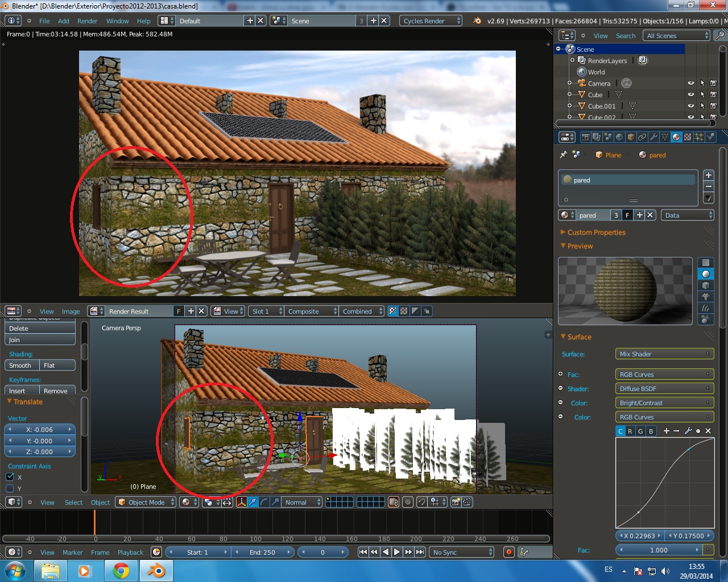Open the Render properties tab (camera icon)

(585, 137)
